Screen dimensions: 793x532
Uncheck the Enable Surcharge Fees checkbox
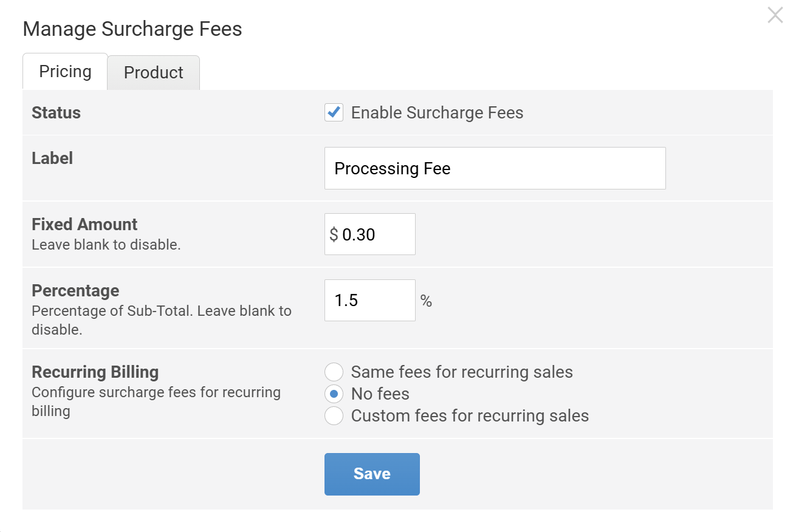[334, 113]
